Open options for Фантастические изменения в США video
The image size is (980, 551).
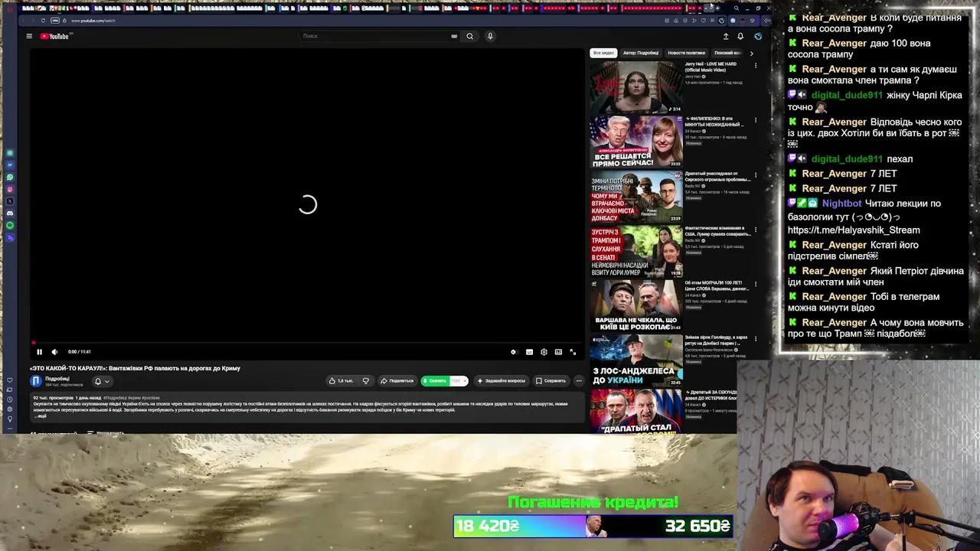tap(756, 230)
